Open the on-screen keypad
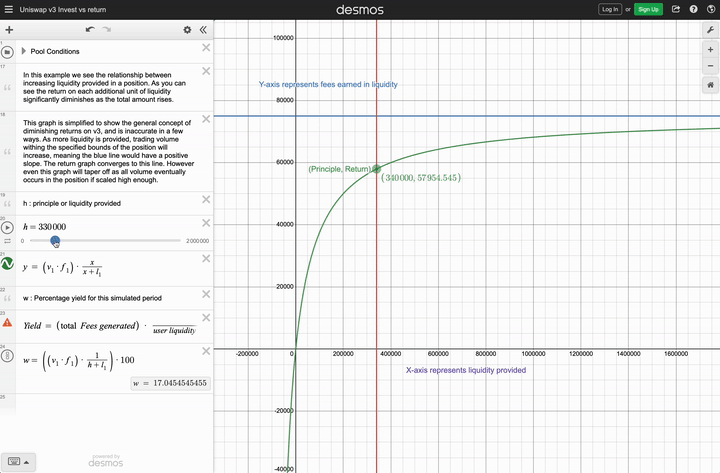The height and width of the screenshot is (473, 720). point(14,462)
